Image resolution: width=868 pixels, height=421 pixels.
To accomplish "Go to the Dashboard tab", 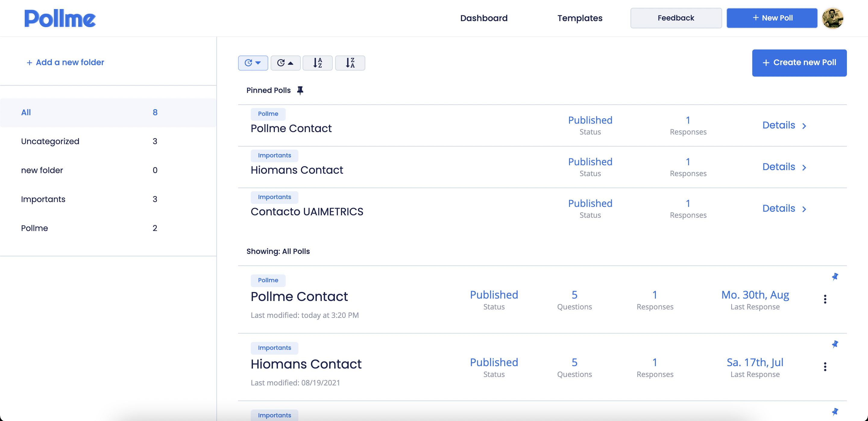I will [x=484, y=18].
